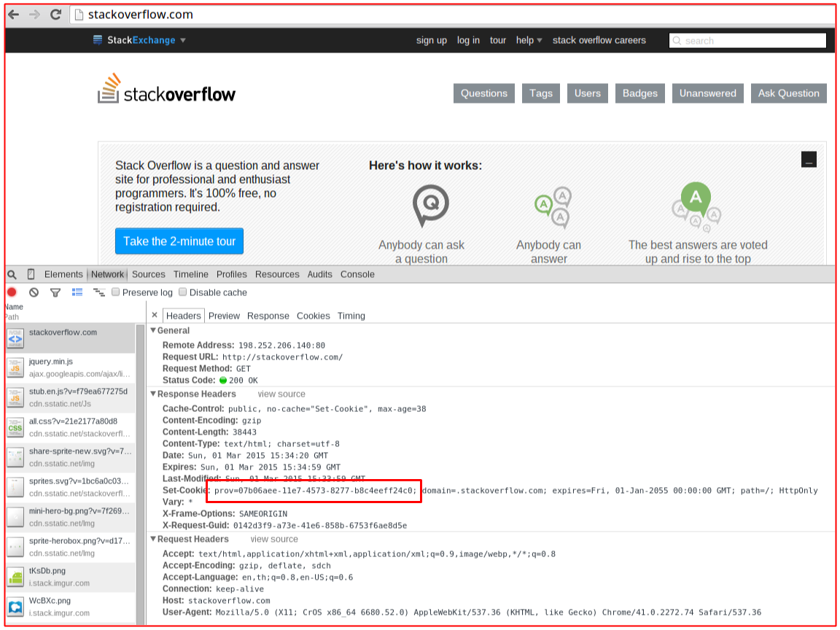840x630 pixels.
Task: Select the stackoverflow.com request row
Action: coord(70,338)
